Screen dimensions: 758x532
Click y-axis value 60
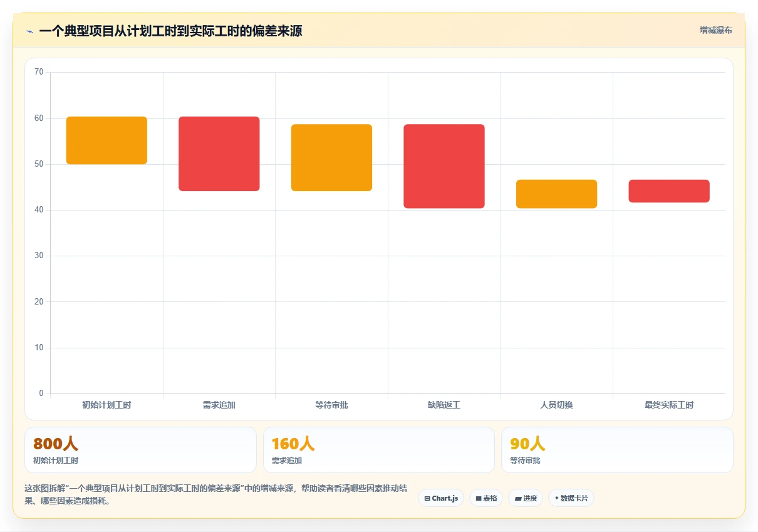pyautogui.click(x=39, y=118)
